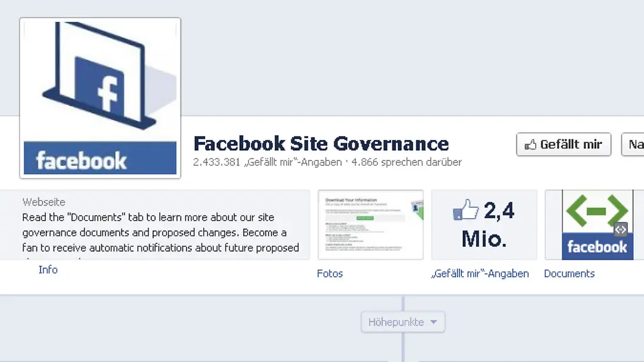
Task: Click the partially visible Na... button
Action: (x=634, y=144)
